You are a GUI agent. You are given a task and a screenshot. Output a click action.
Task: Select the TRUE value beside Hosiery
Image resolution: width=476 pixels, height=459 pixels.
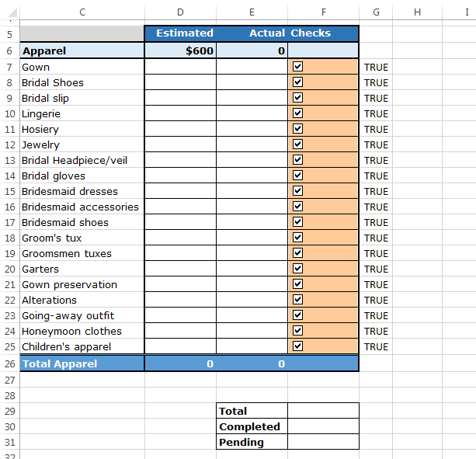(376, 130)
